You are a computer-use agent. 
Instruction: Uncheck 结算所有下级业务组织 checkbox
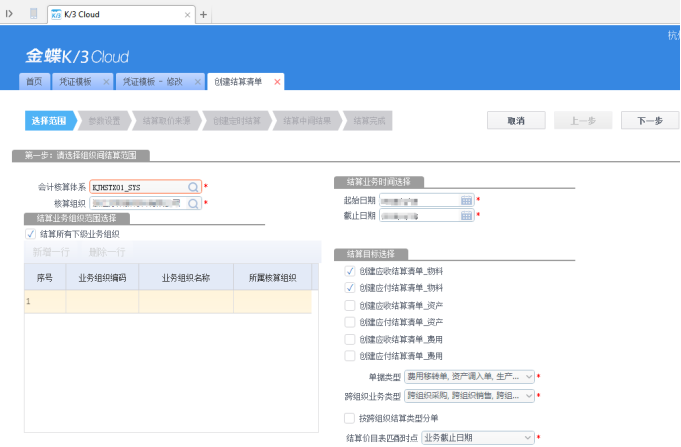tap(31, 234)
